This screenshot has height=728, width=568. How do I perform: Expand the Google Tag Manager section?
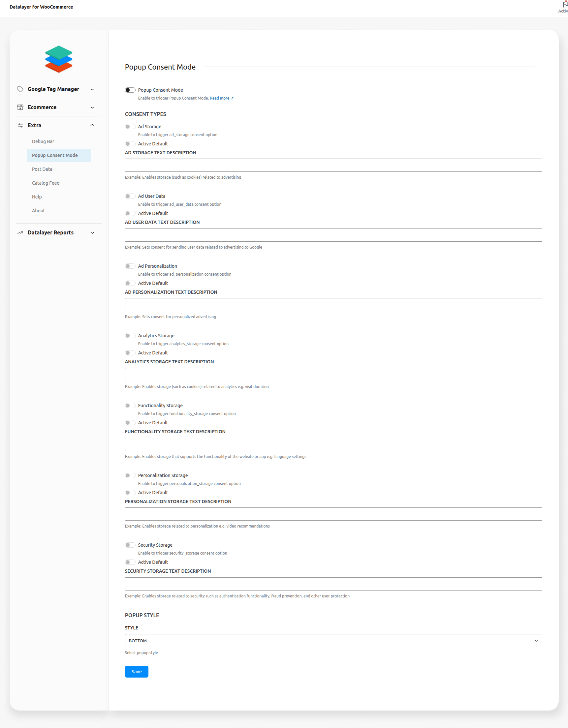coord(92,89)
